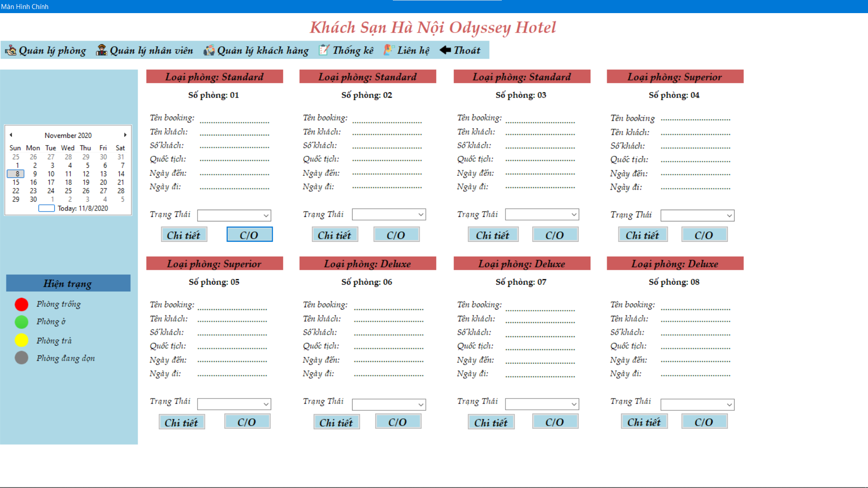Open the Quản lý khách hàng menu
Viewport: 868px width, 488px height.
256,50
